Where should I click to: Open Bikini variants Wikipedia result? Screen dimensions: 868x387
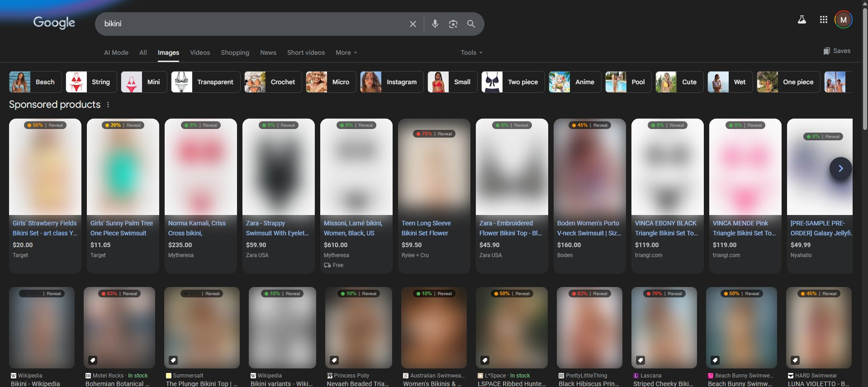pos(282,383)
